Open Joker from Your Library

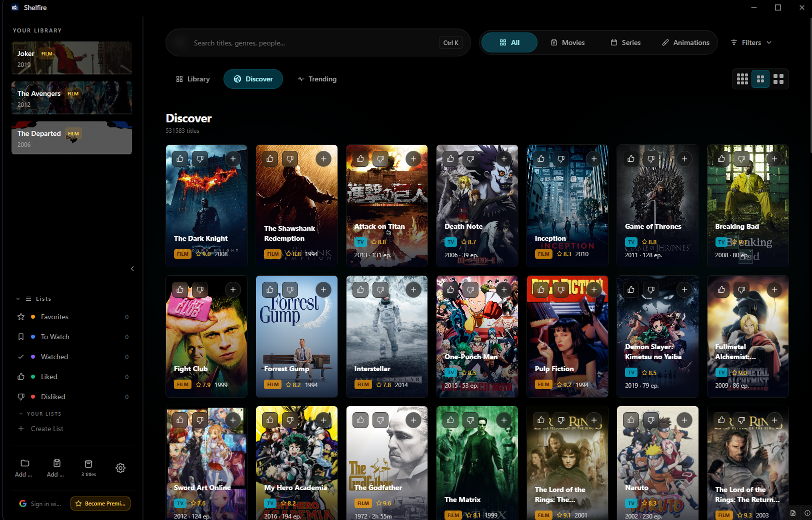tap(71, 58)
